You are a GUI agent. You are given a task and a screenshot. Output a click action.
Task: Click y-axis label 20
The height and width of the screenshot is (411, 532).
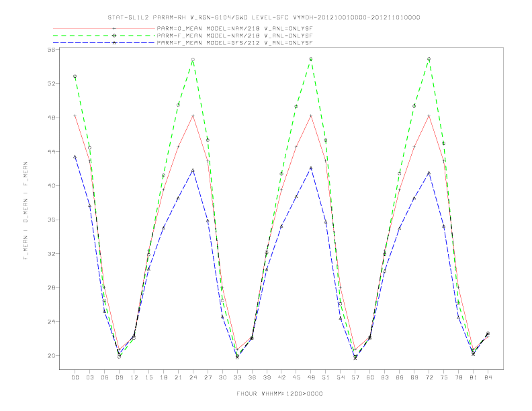pos(52,356)
